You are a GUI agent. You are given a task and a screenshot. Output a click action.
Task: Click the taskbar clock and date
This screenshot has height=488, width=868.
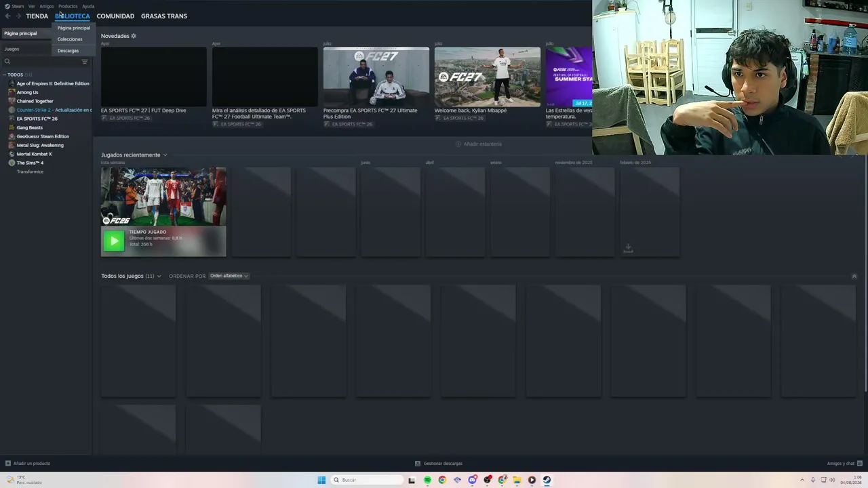(851, 480)
